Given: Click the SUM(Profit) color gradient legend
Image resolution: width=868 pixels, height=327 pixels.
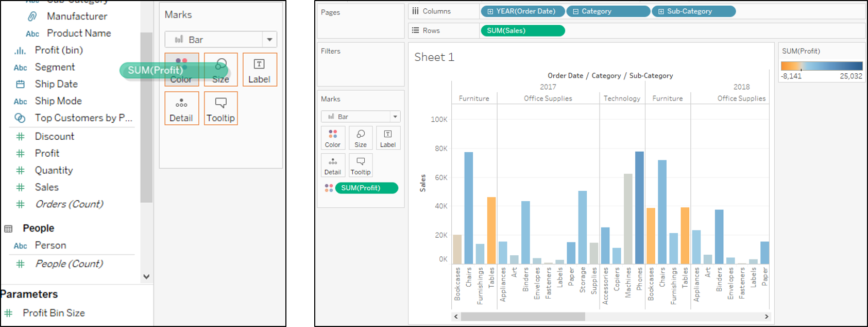Looking at the screenshot, I should (821, 66).
